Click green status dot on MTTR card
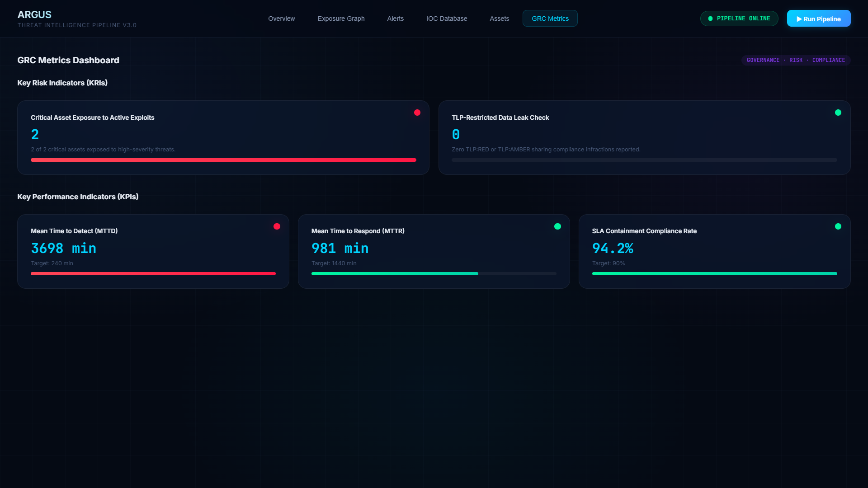 557,226
